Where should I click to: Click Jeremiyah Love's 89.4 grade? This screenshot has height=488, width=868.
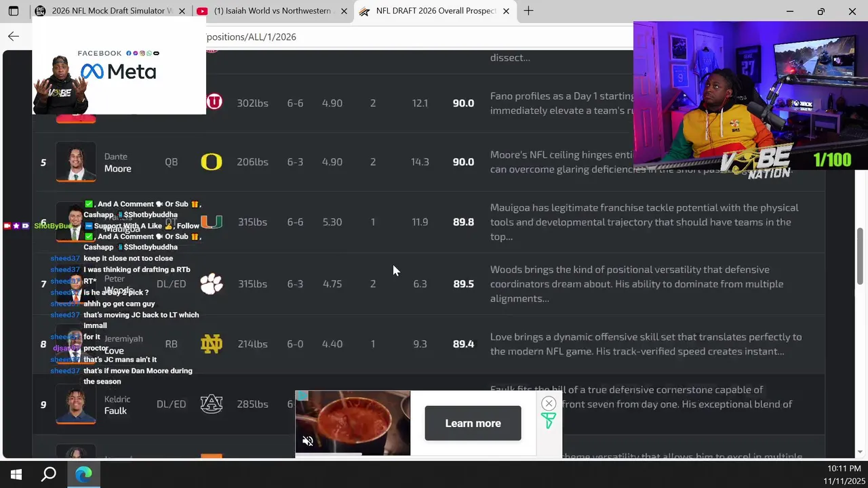(464, 344)
